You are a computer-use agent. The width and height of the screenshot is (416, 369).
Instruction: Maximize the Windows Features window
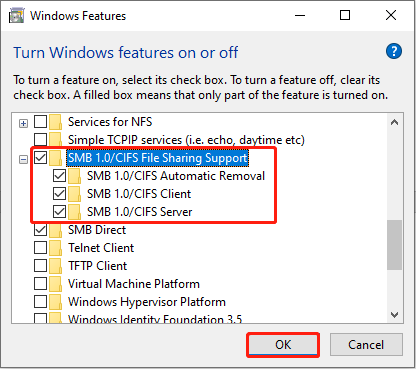(x=345, y=15)
